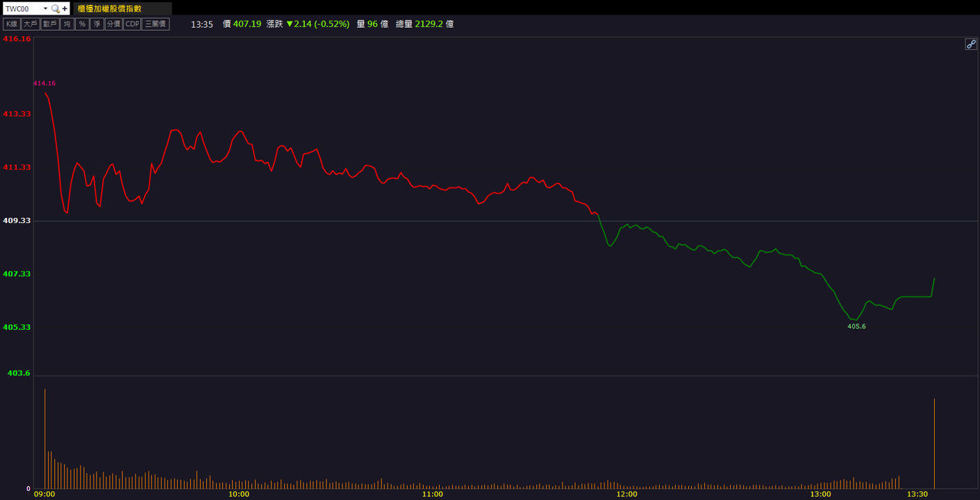Click the 13:35 time display

pos(201,24)
